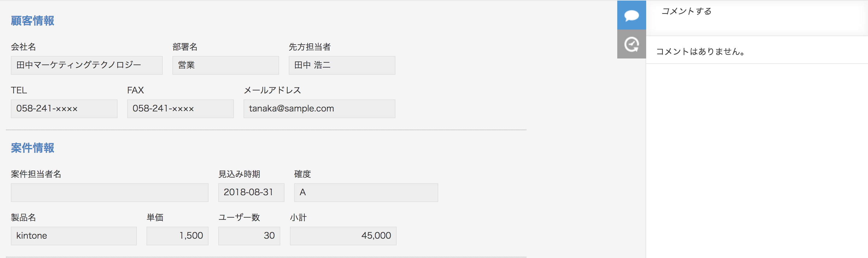Click the コメントする comment input area
This screenshot has width=868, height=258.
point(757,18)
